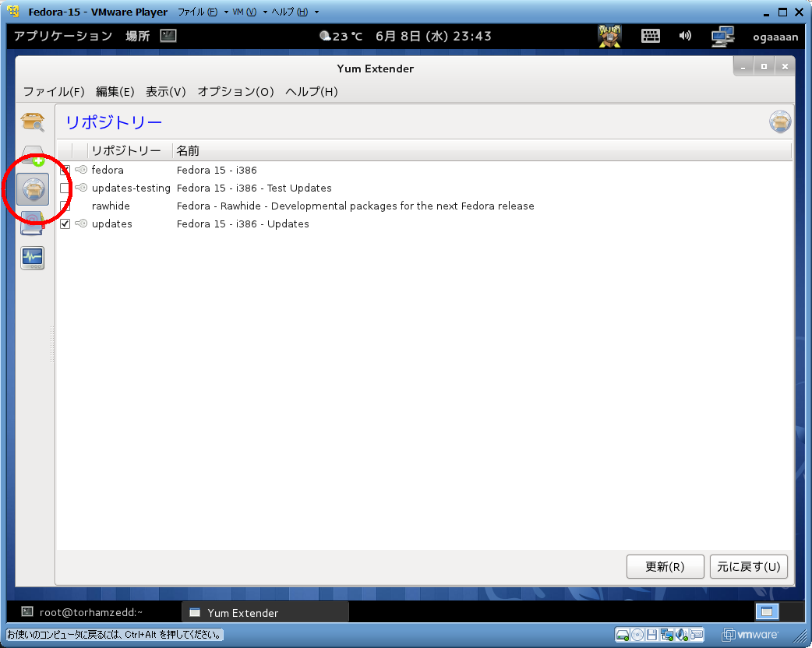This screenshot has width=812, height=648.
Task: Open Yum Extender's ファイル(F) menu
Action: [x=54, y=92]
